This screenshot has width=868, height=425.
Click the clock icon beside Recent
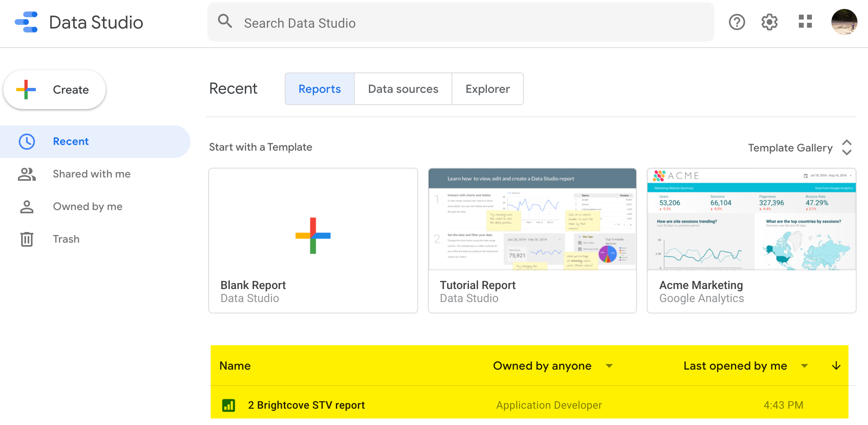27,142
